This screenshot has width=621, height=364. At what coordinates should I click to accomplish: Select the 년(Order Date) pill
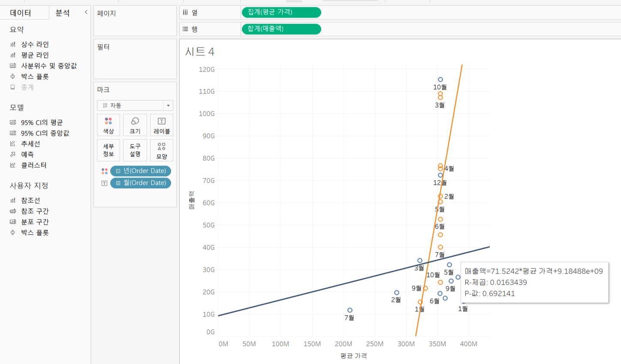point(141,171)
